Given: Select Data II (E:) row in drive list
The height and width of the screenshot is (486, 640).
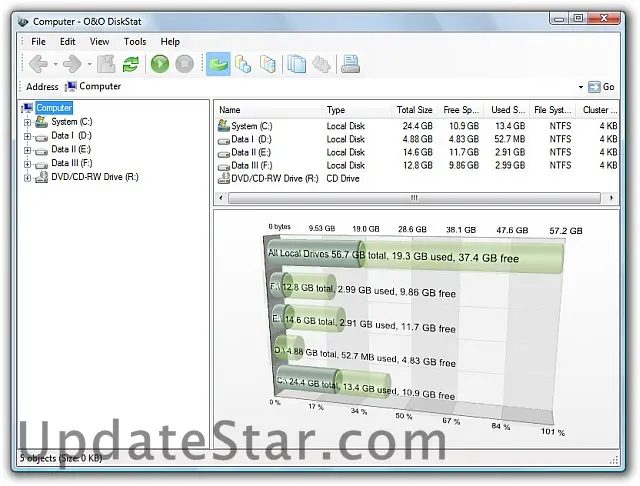Looking at the screenshot, I should (417, 152).
